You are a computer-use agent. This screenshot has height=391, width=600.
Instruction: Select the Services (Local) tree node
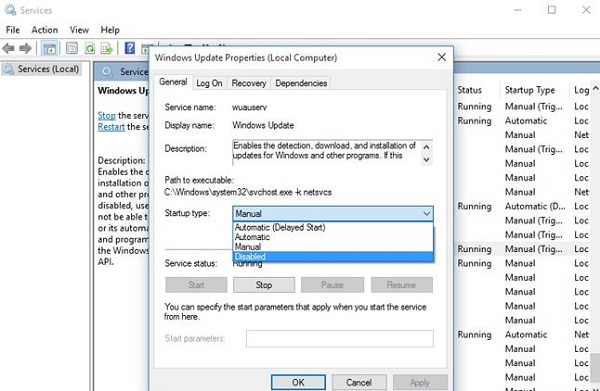tap(42, 69)
